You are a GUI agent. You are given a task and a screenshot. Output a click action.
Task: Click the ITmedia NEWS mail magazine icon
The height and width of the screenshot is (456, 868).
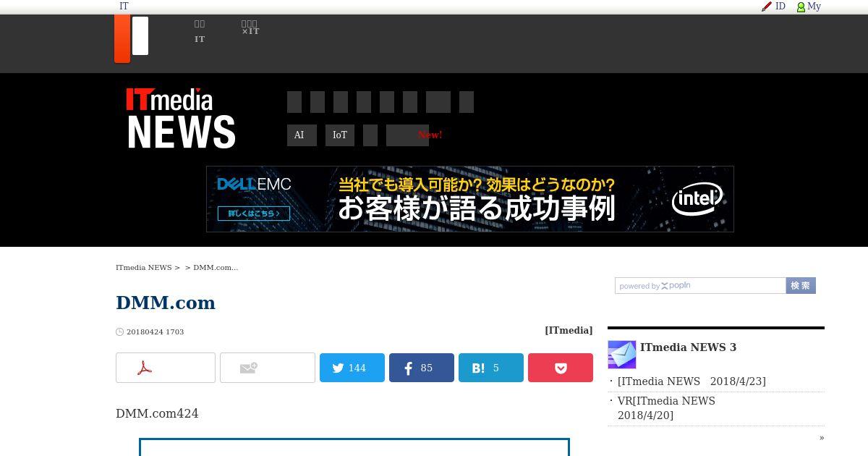[x=622, y=355]
